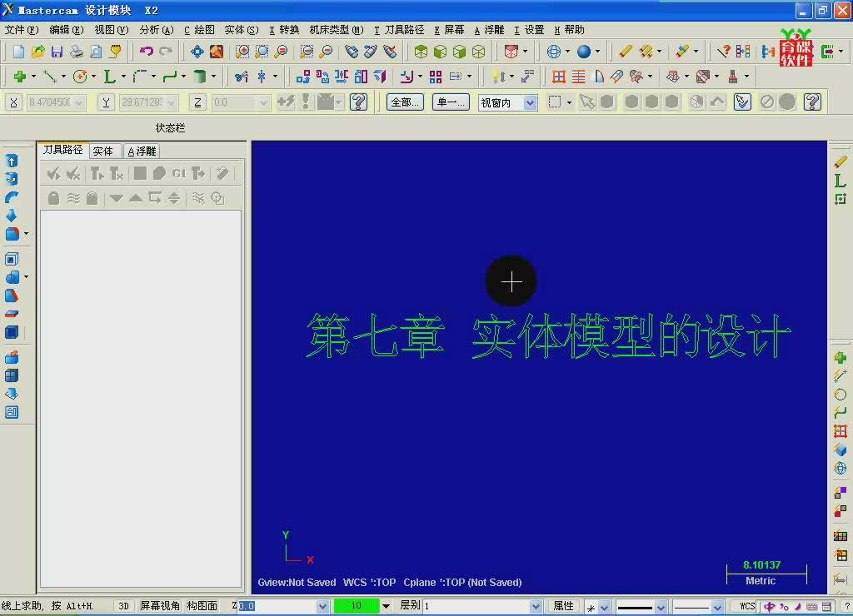This screenshot has width=853, height=616.
Task: Expand the dropdown arrow beside the point tool
Action: coord(33,77)
